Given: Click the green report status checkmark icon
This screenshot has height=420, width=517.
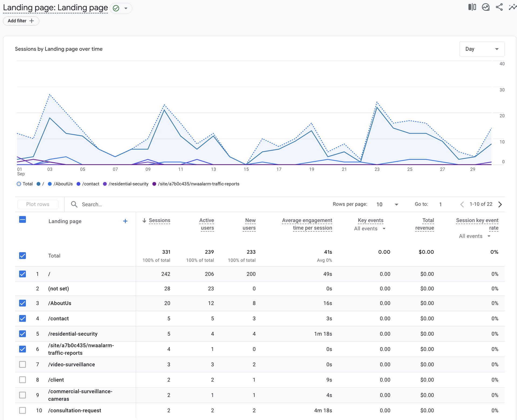Looking at the screenshot, I should (x=116, y=8).
